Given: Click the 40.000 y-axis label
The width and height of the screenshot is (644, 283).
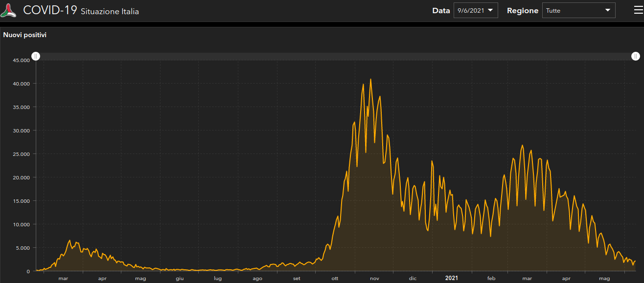Looking at the screenshot, I should (22, 84).
